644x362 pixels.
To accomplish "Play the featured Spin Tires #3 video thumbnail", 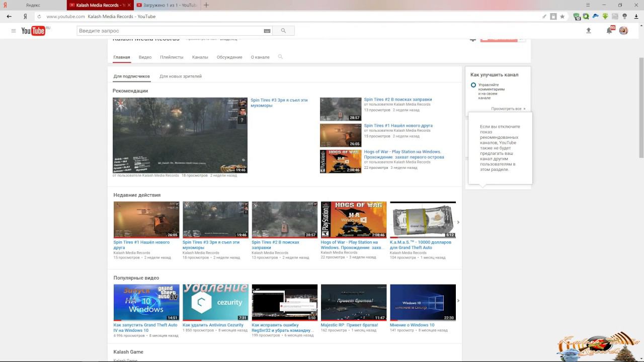I will [x=180, y=135].
